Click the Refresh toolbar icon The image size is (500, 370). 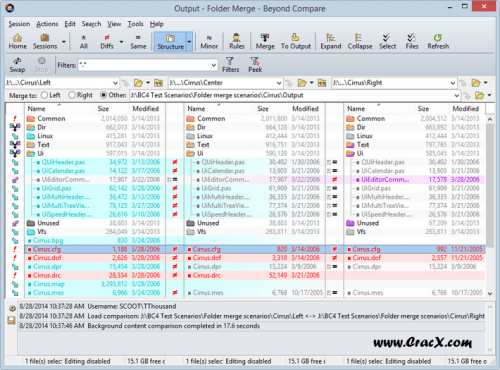438,42
